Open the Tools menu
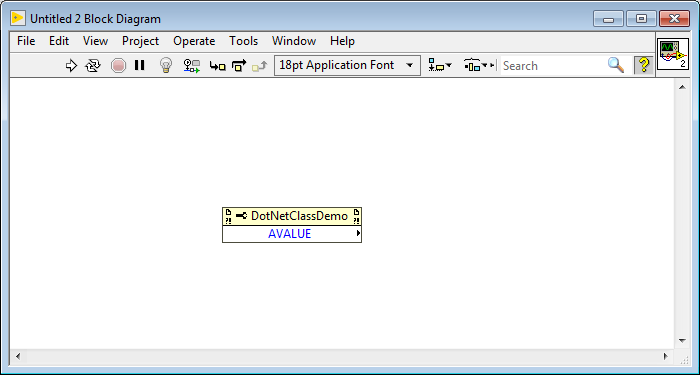 pyautogui.click(x=244, y=41)
